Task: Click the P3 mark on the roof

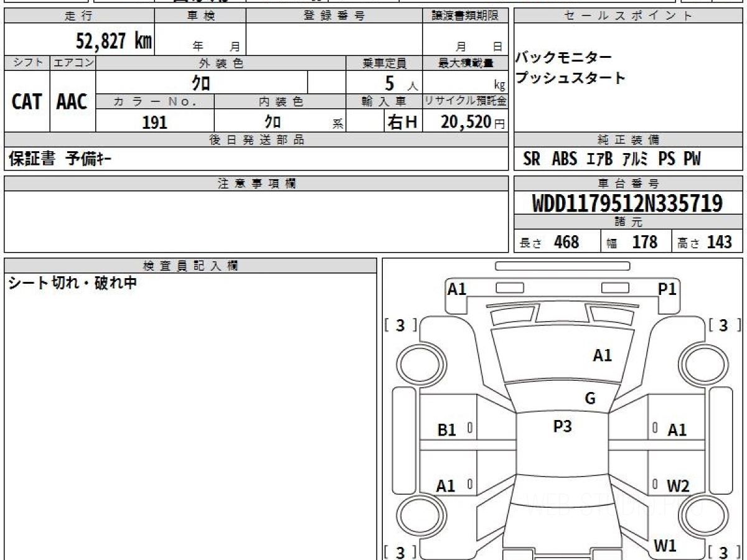Action: (563, 427)
